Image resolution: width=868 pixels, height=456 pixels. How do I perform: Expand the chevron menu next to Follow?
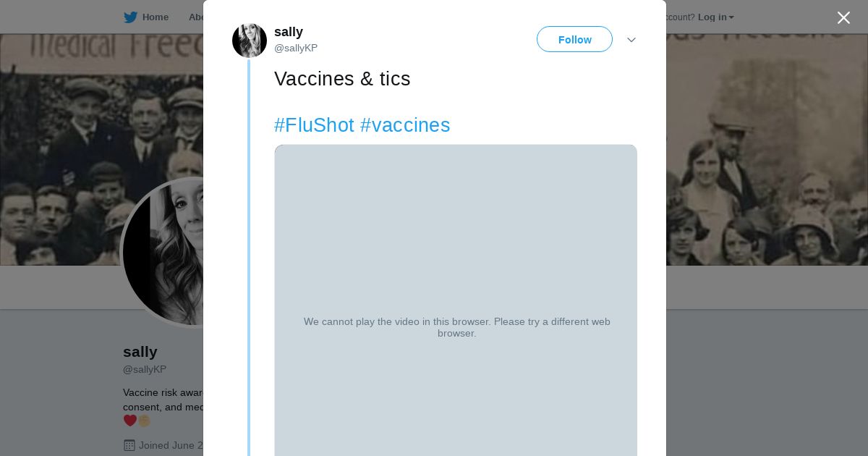631,40
